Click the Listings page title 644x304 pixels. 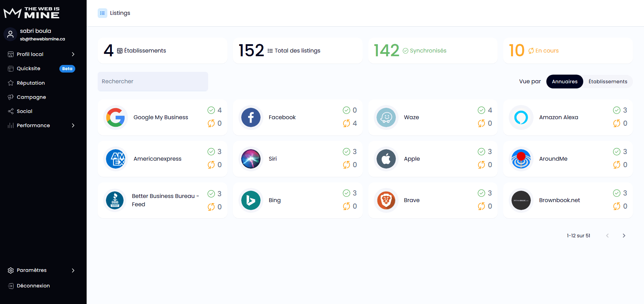coord(120,13)
